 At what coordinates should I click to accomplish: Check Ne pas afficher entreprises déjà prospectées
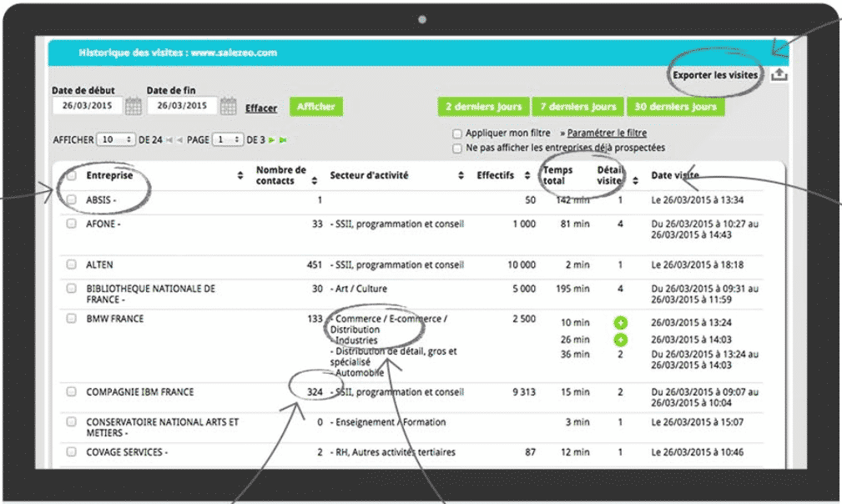coord(457,149)
